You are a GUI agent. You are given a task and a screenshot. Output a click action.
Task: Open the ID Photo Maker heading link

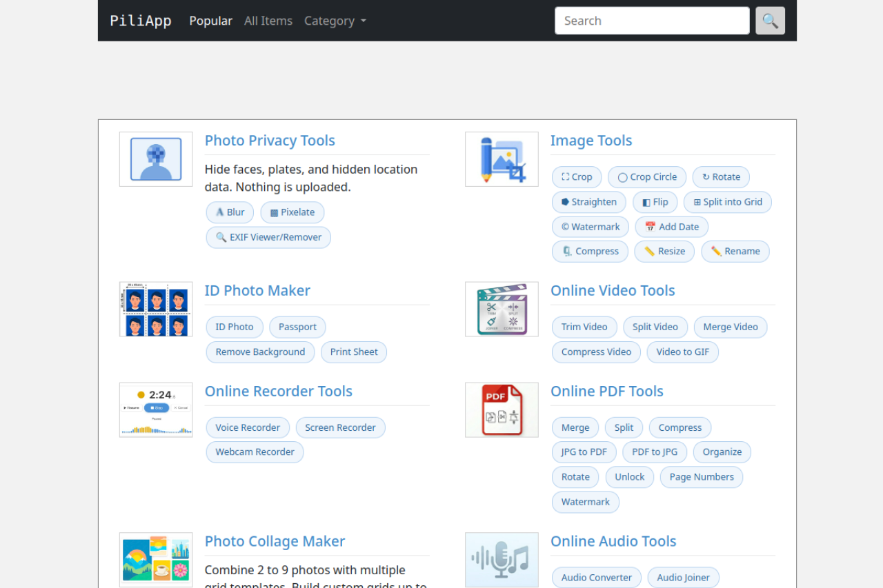[x=257, y=290]
